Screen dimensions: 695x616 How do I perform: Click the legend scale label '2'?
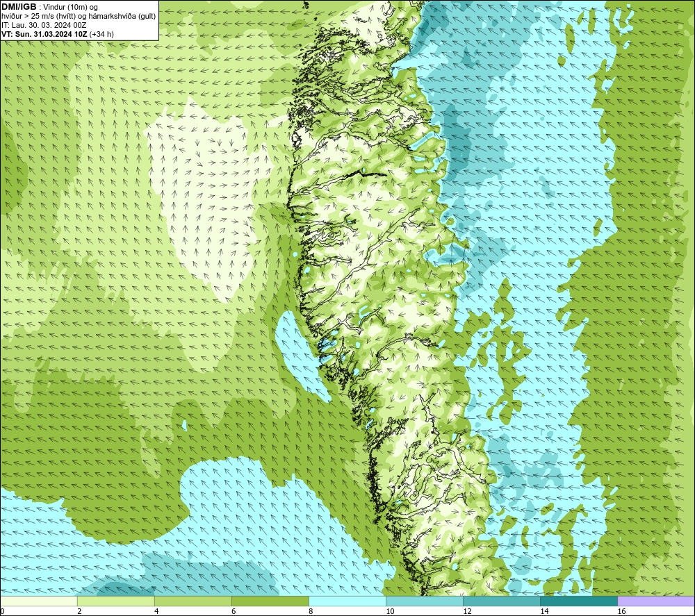pos(79,612)
